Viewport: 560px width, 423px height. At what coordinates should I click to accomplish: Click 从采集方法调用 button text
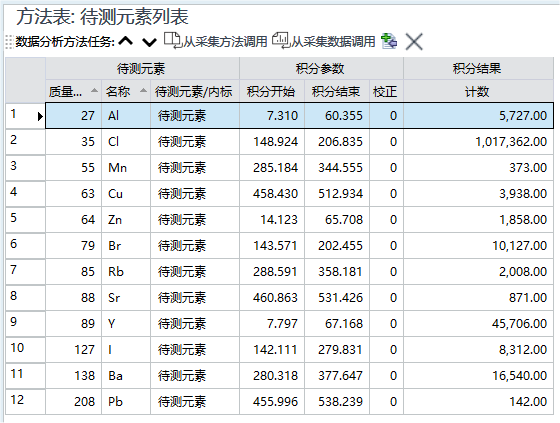(x=225, y=42)
